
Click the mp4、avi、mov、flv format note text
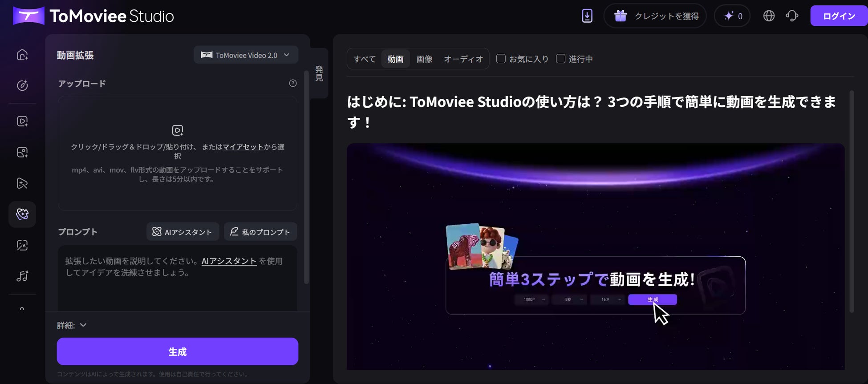pyautogui.click(x=178, y=174)
